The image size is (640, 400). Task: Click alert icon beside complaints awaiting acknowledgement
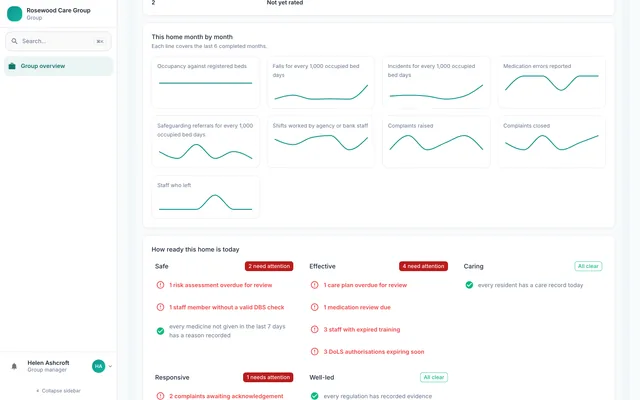tap(160, 396)
